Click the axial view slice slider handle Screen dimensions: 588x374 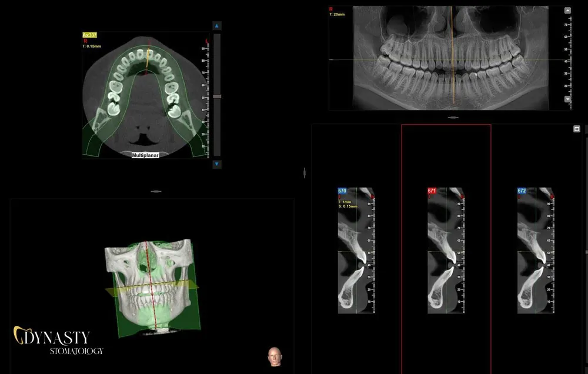tap(217, 96)
